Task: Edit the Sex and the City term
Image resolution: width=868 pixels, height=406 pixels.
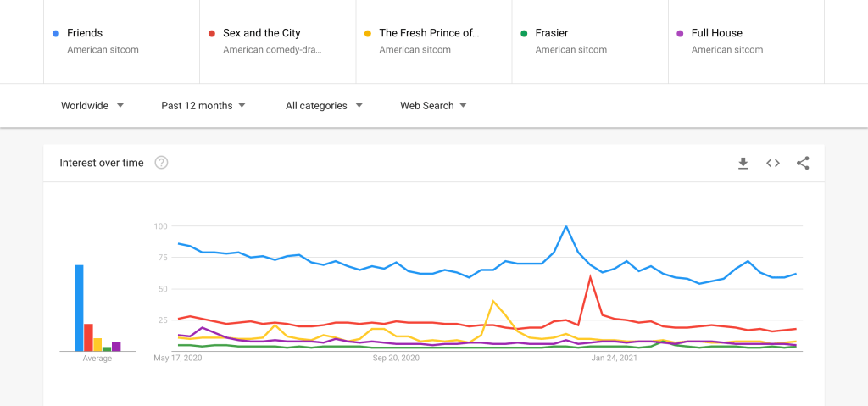Action: 261,33
